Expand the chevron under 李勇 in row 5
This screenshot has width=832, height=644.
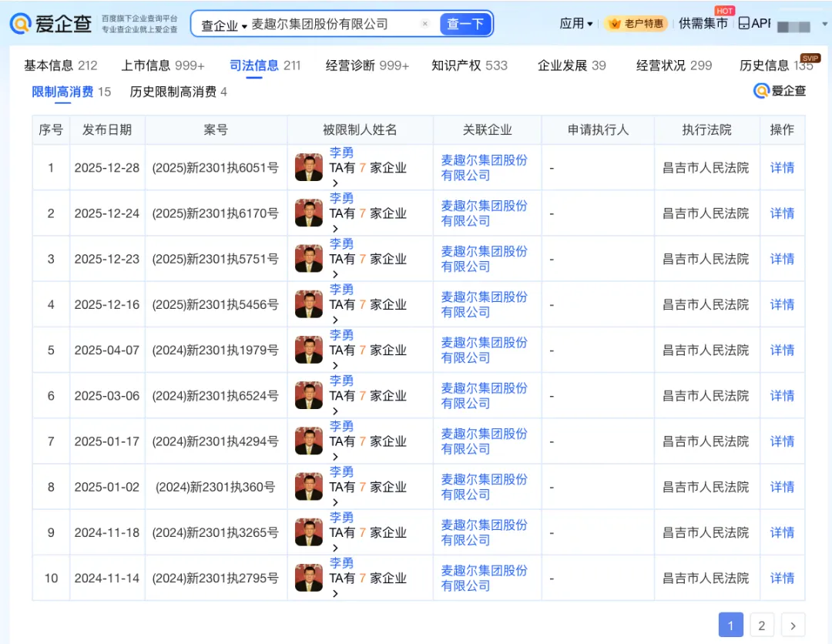(x=335, y=365)
